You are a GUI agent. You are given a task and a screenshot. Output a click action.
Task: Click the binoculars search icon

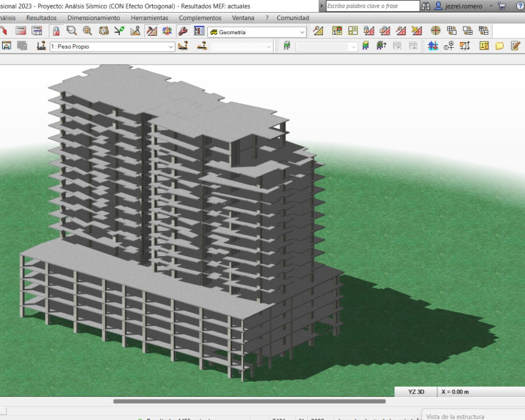pyautogui.click(x=426, y=6)
